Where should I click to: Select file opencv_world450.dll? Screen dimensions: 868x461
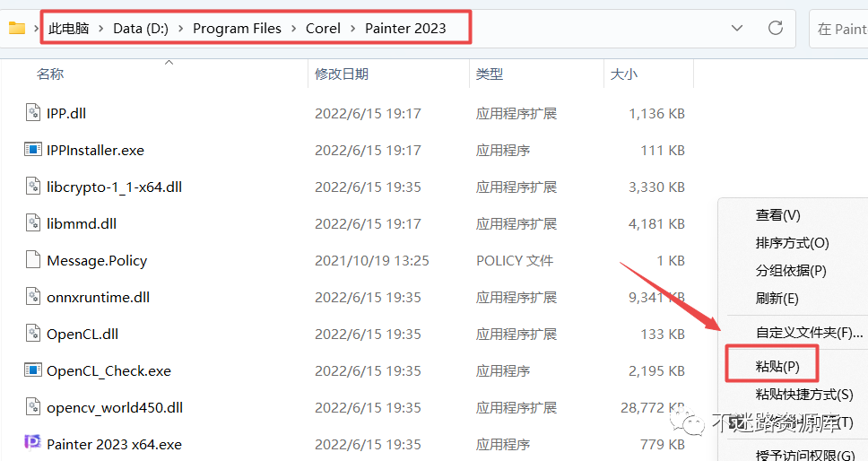(x=115, y=407)
